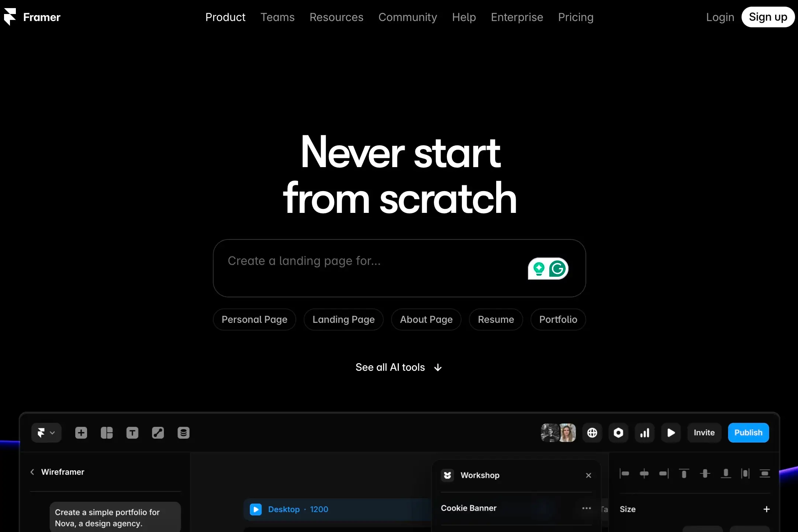Open the CMS database icon

183,433
